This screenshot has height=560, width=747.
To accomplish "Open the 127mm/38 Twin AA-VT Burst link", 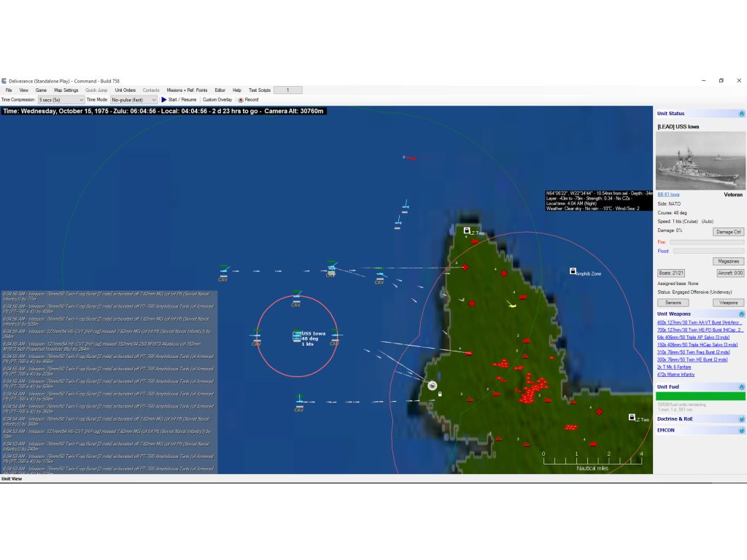I will click(700, 323).
